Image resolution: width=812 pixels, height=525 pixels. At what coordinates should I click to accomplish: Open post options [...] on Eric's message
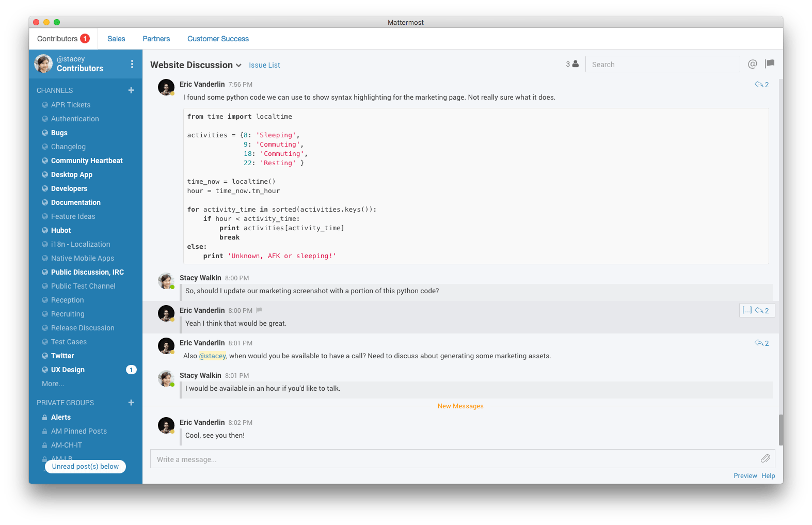747,310
